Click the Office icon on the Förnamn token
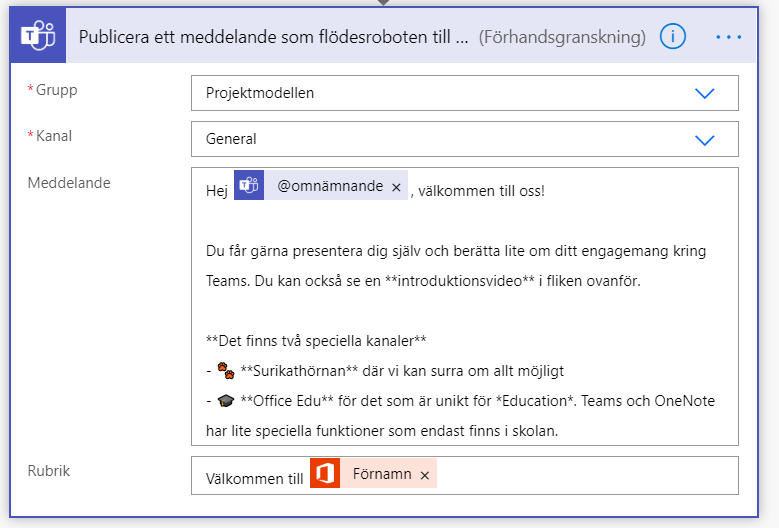The image size is (779, 528). point(325,473)
